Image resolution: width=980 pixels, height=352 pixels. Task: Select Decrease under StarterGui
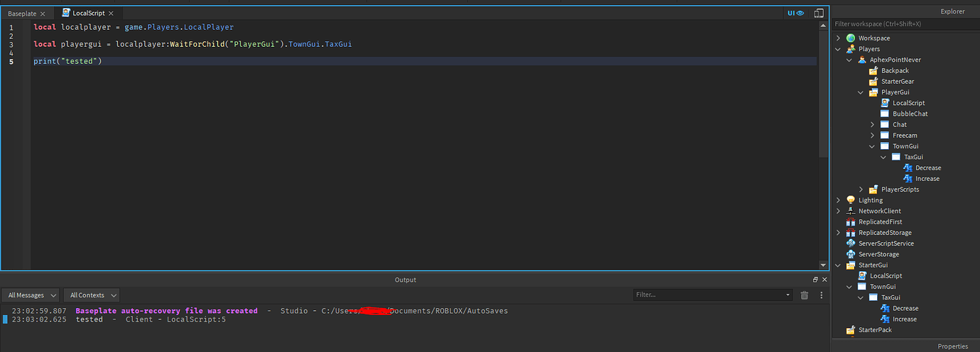click(905, 309)
